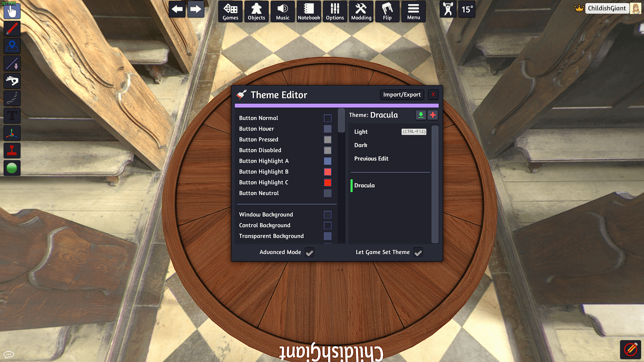This screenshot has height=362, width=644.
Task: Click the Transparent Background label
Action: coord(271,236)
